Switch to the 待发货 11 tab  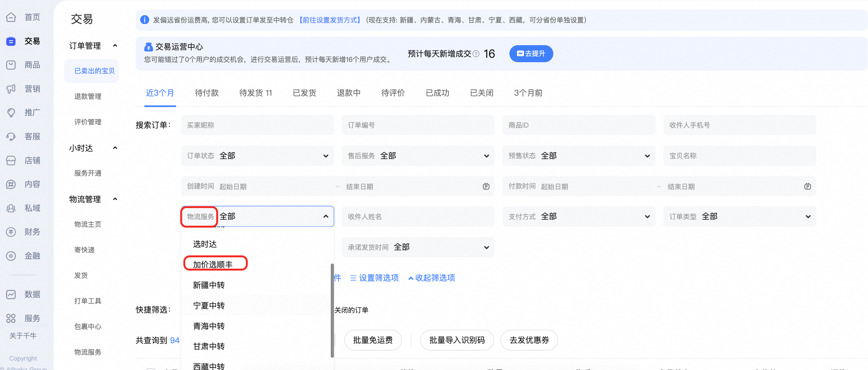pyautogui.click(x=255, y=93)
